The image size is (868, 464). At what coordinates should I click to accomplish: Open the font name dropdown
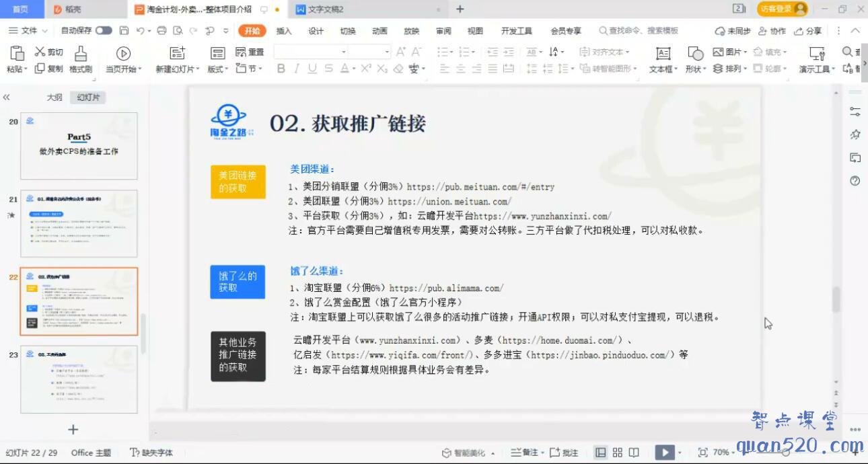[344, 52]
